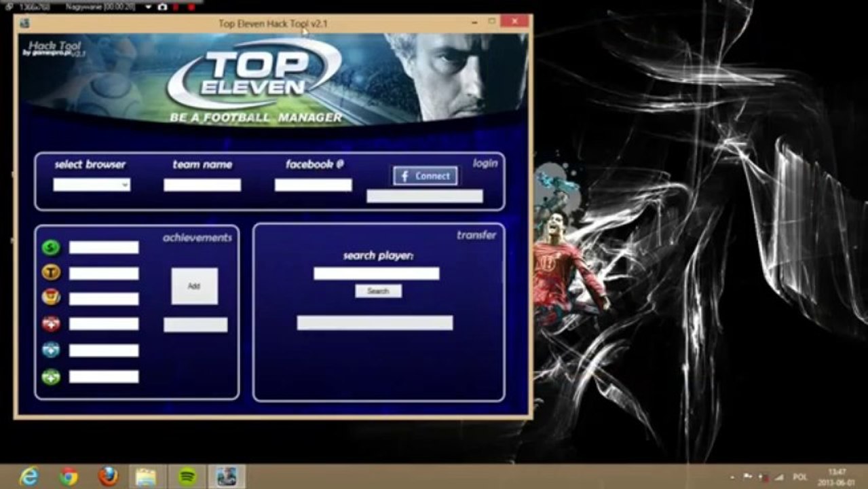Open Spotify from the taskbar
This screenshot has width=868, height=489.
(187, 477)
